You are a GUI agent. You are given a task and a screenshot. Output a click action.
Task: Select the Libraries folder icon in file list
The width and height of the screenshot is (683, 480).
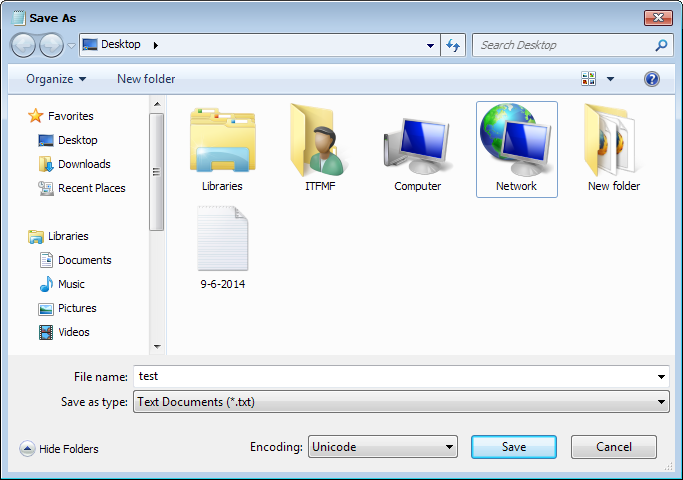223,140
